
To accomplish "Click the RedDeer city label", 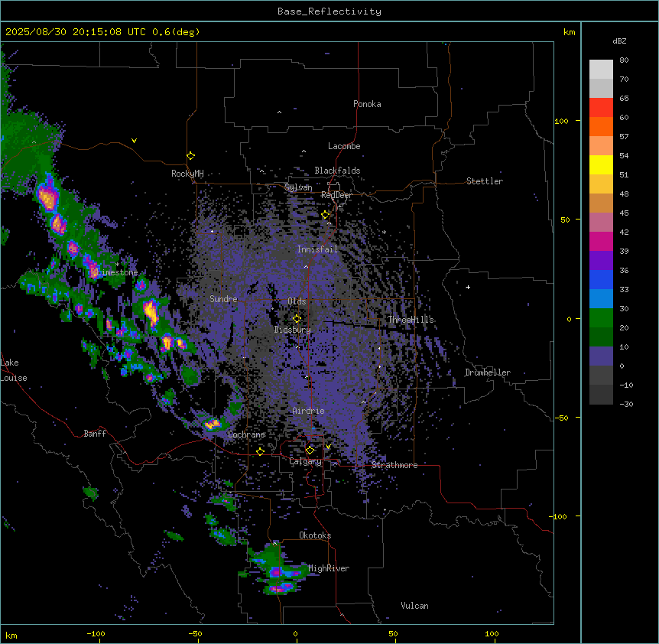I will [336, 195].
